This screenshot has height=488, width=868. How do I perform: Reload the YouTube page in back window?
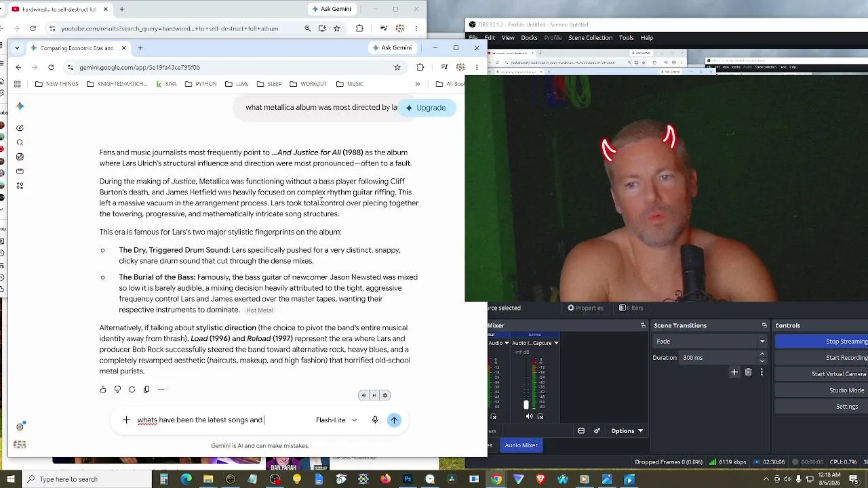(x=33, y=28)
